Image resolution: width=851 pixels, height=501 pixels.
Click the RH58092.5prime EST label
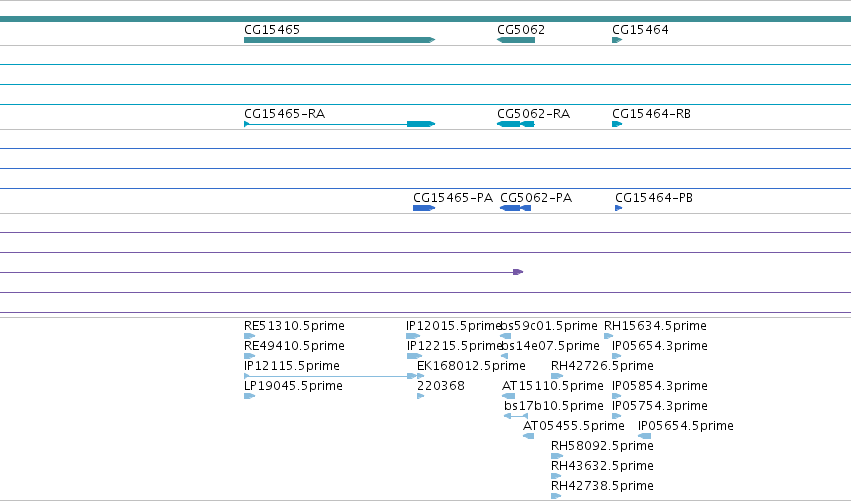pyautogui.click(x=602, y=446)
